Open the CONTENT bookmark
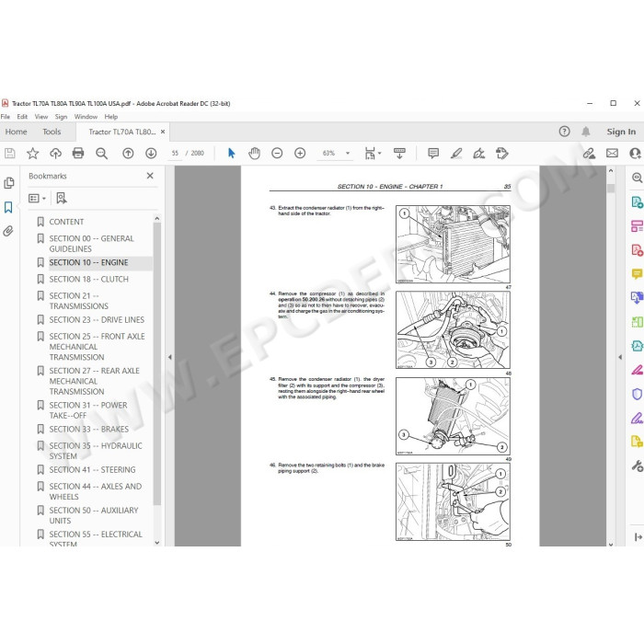Image resolution: width=644 pixels, height=644 pixels. pos(66,222)
